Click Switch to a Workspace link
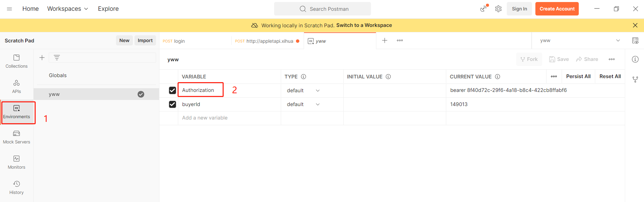This screenshot has height=202, width=644. pyautogui.click(x=364, y=25)
